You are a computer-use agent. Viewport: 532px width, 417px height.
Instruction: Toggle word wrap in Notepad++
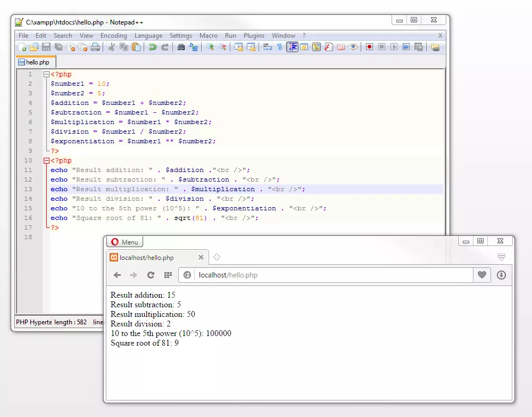268,47
